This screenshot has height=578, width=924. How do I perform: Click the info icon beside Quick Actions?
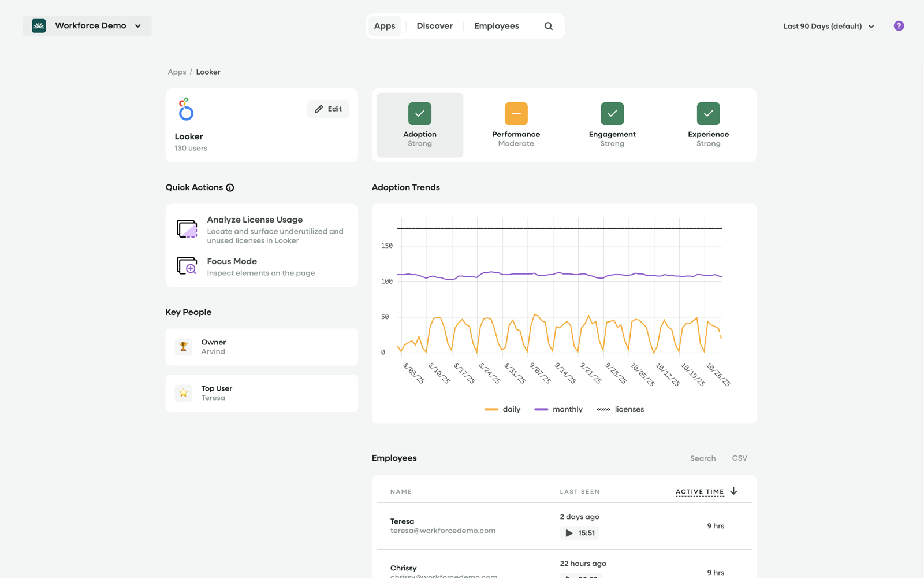tap(230, 187)
